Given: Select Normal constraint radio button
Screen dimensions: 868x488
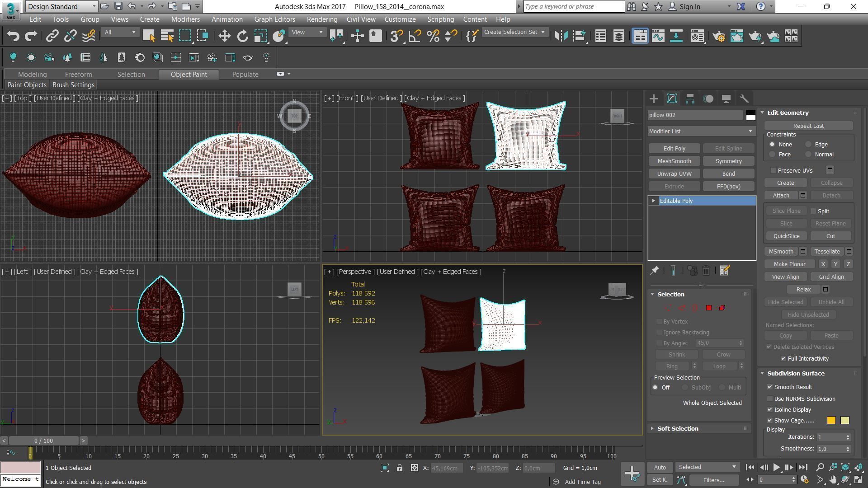Looking at the screenshot, I should point(808,155).
